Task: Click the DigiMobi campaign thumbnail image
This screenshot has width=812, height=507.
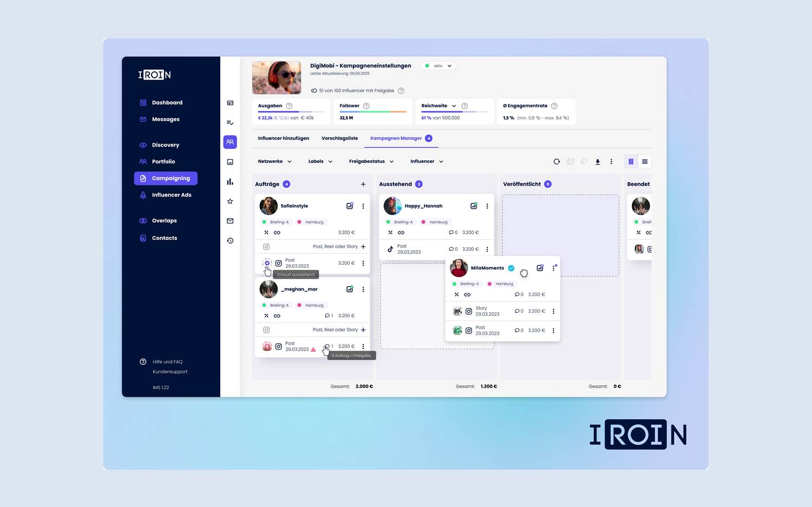Action: (277, 78)
